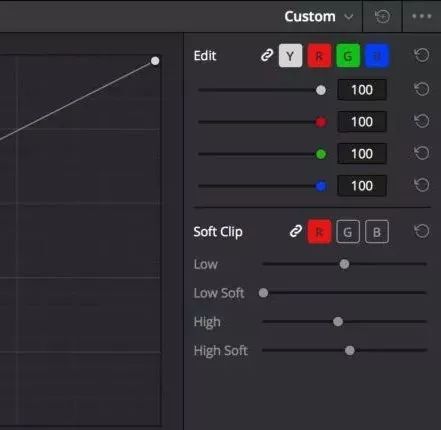Screen dimensions: 441x430
Task: Click the luminance intensity value field
Action: pos(362,90)
